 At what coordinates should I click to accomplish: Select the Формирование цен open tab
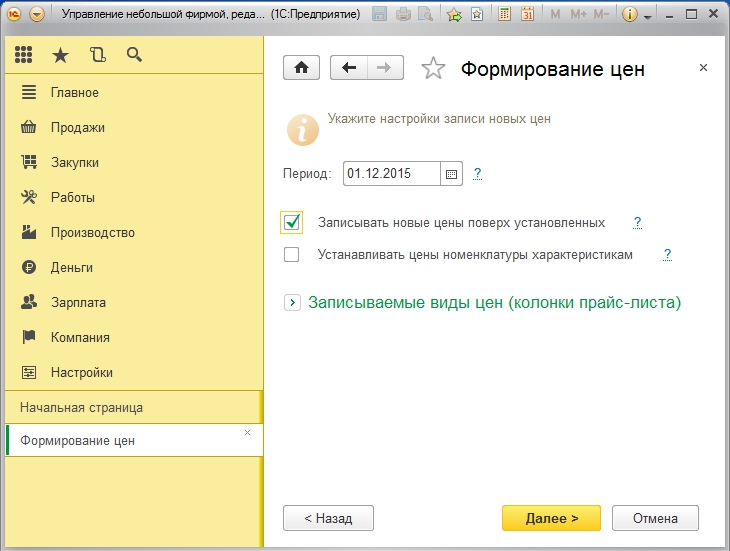click(x=134, y=440)
